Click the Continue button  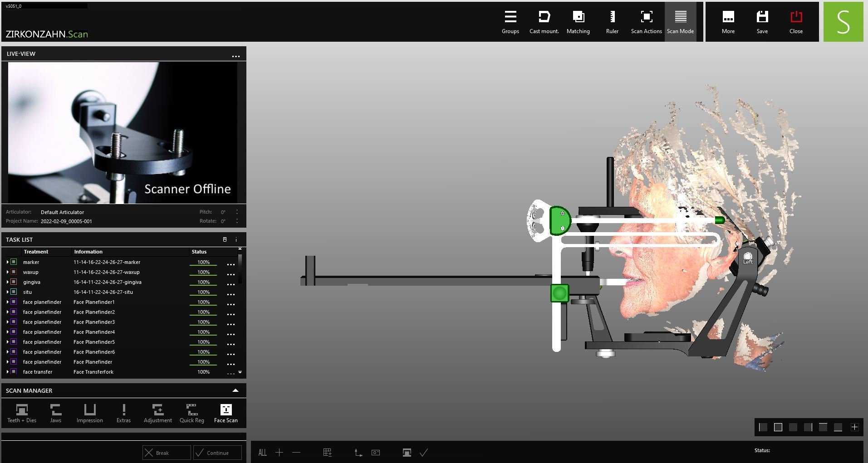click(x=217, y=453)
